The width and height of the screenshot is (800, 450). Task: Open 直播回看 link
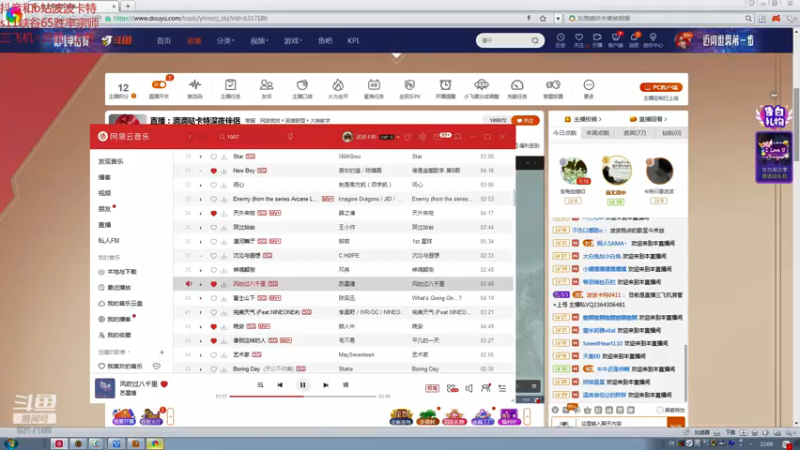pos(648,119)
